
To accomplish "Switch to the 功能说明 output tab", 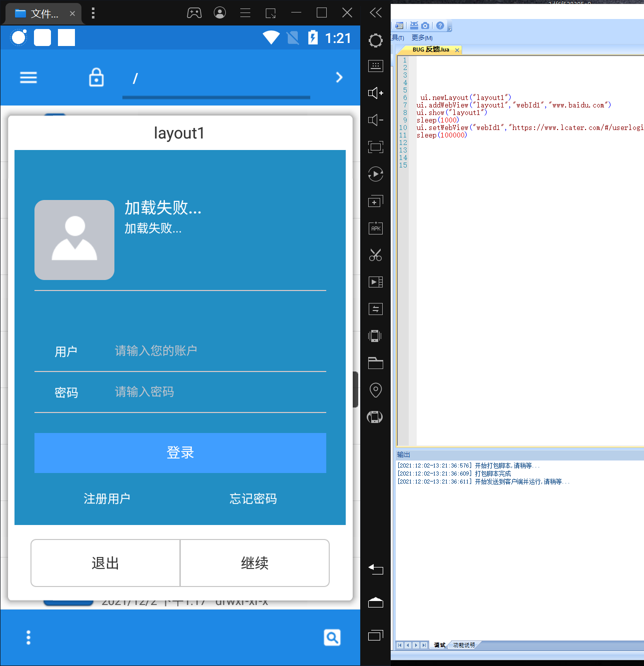I will 464,645.
